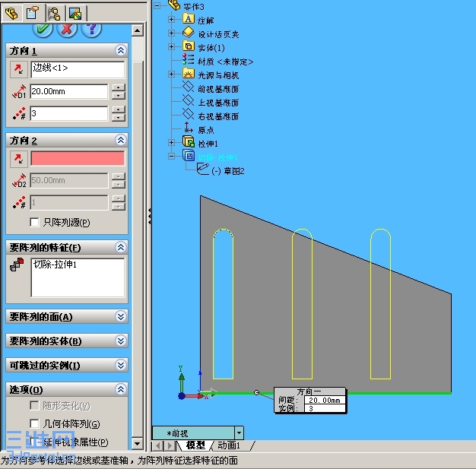Collapse the 方向 1 section
The width and height of the screenshot is (476, 469).
121,50
